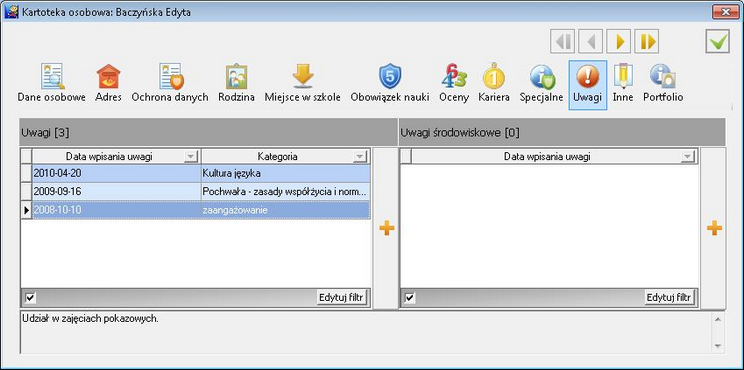Click in the remark text Udział w zajęciach pokazowych
Image resolution: width=744 pixels, height=370 pixels.
tap(90, 319)
